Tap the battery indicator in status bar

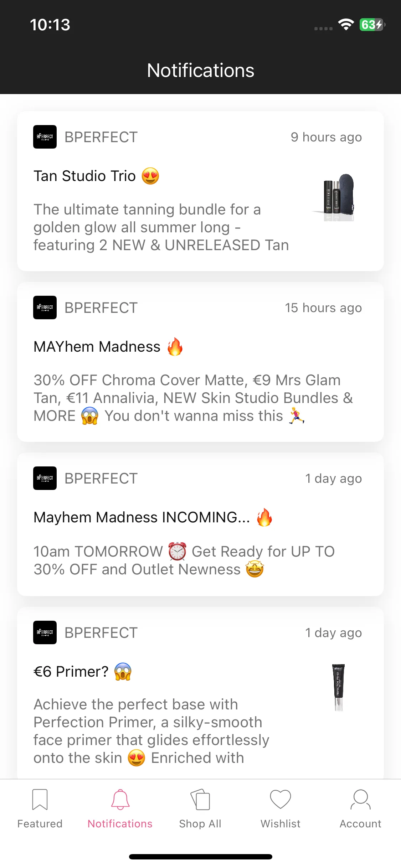tap(372, 25)
